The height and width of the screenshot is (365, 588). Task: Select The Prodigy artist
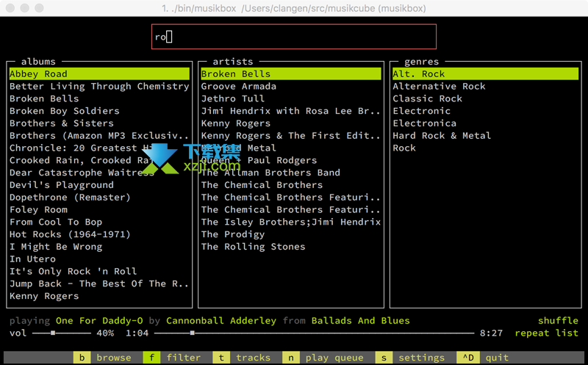[x=291, y=234]
